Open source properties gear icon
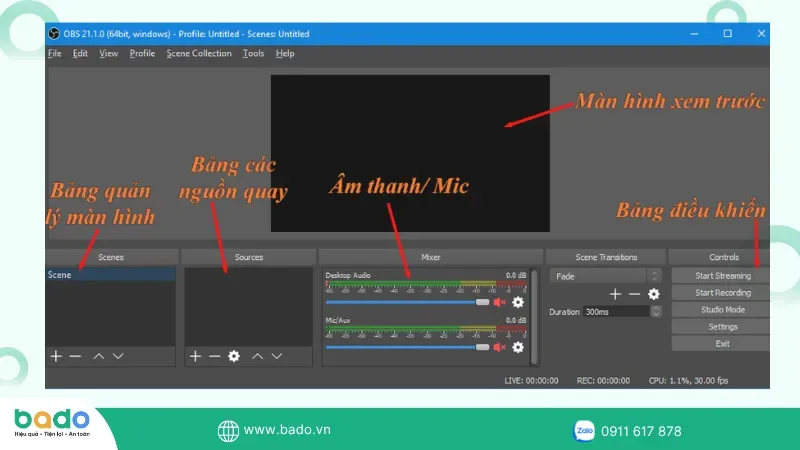800x450 pixels. pyautogui.click(x=234, y=356)
